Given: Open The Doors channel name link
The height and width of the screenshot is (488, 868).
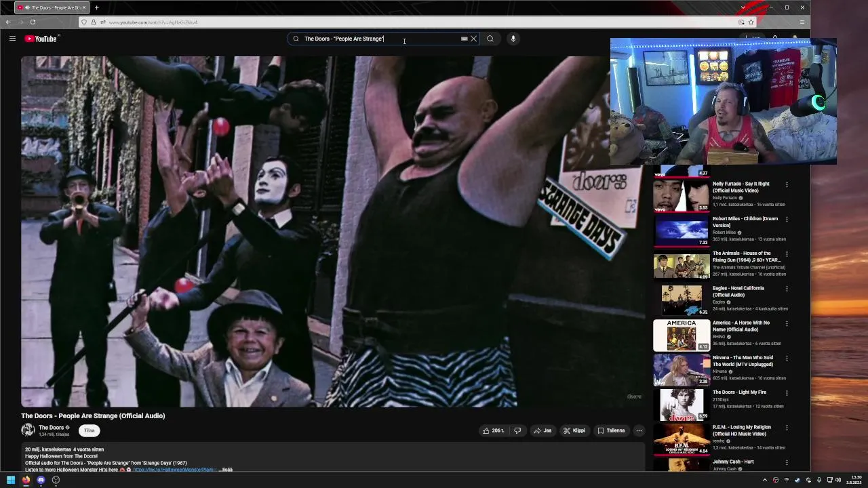Looking at the screenshot, I should 51,428.
